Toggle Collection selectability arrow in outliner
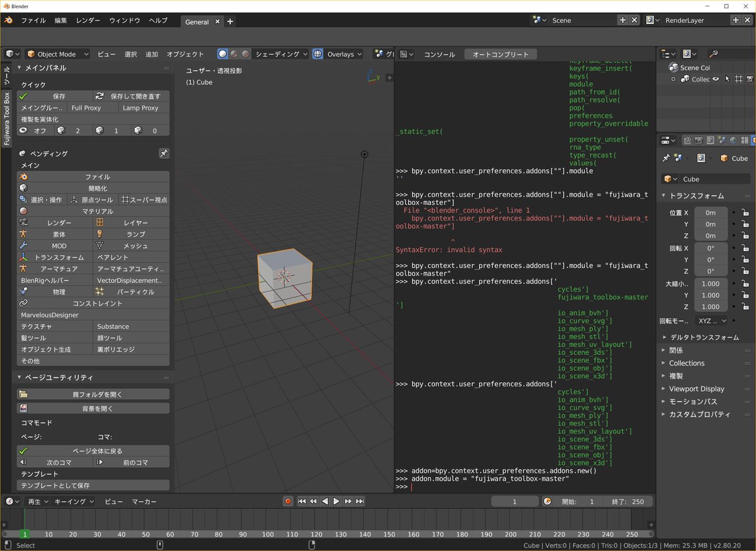 (727, 79)
